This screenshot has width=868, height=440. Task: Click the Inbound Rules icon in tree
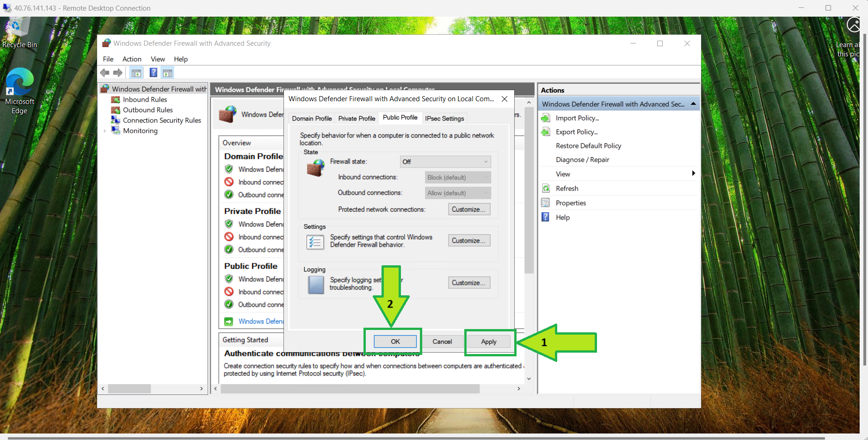coord(116,99)
